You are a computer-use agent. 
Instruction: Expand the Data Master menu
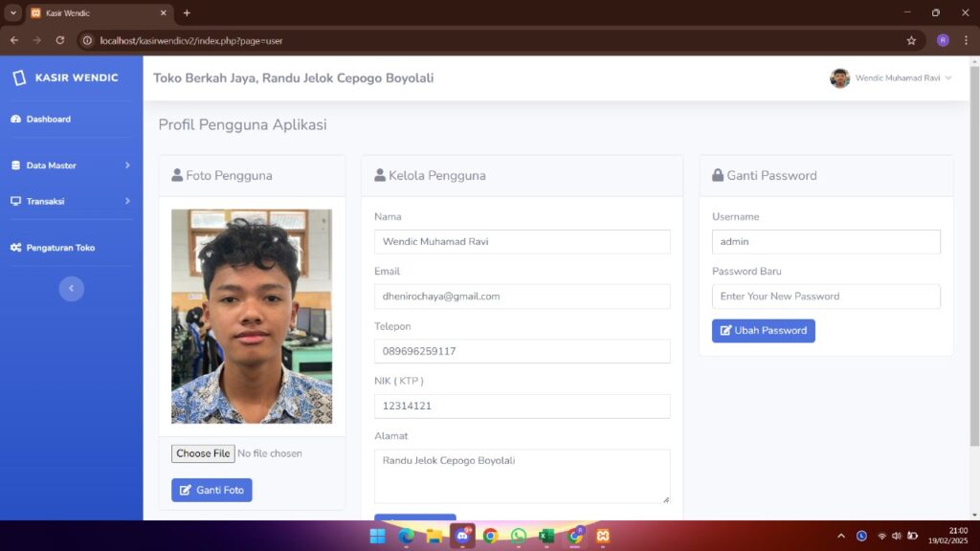[71, 165]
